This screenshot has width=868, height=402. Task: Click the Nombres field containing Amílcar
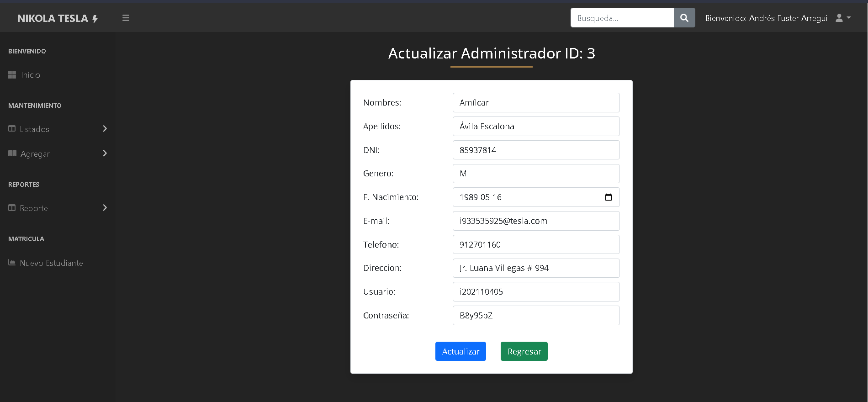(x=536, y=103)
